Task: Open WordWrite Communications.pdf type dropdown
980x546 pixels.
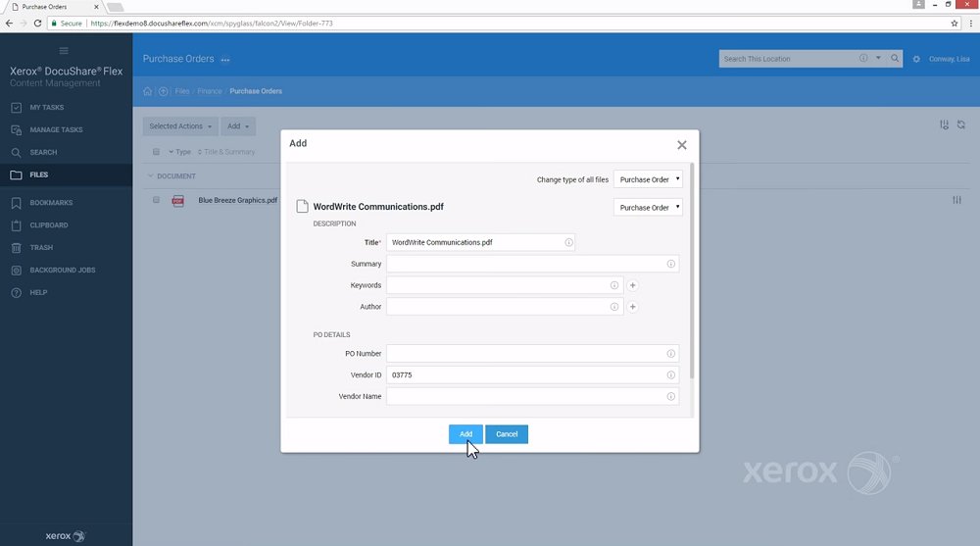Action: (648, 208)
